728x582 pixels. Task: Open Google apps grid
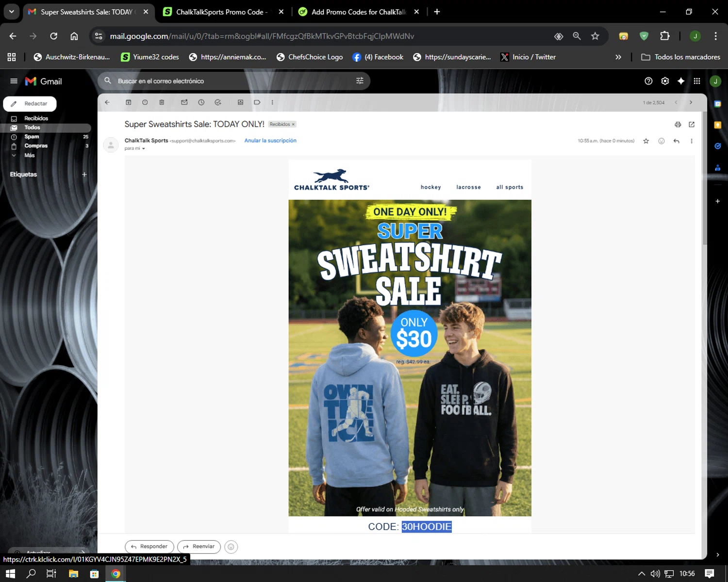pyautogui.click(x=697, y=81)
